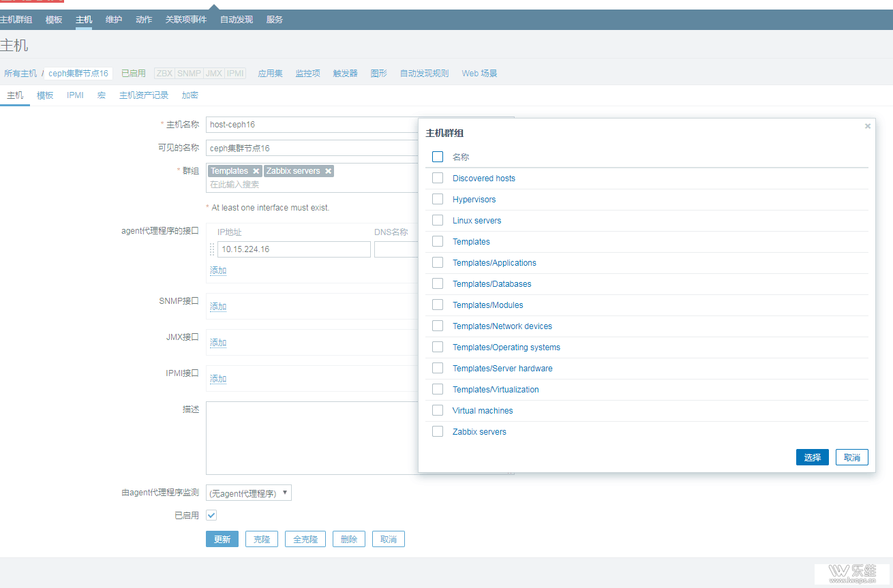Open the 维护 menu item

114,20
